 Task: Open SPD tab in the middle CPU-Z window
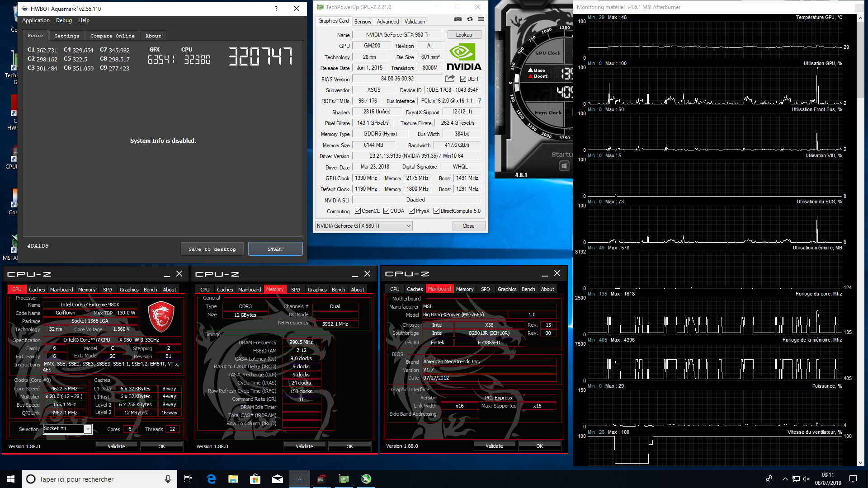tap(296, 290)
